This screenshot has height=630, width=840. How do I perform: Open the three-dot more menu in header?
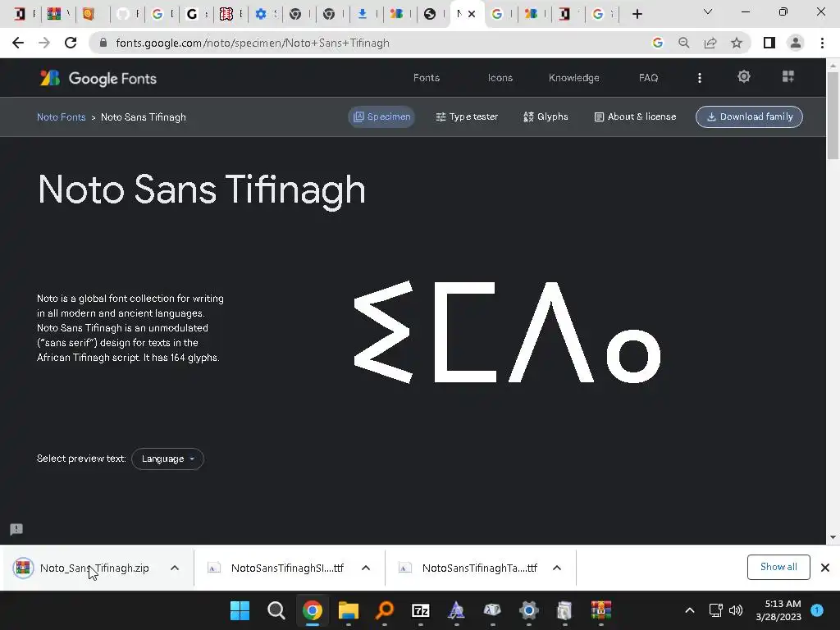(x=699, y=78)
